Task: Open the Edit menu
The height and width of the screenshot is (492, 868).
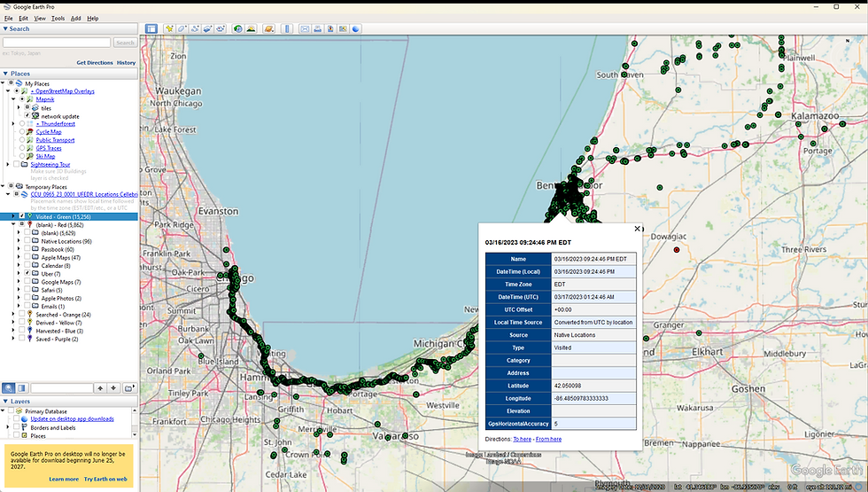Action: [x=23, y=19]
